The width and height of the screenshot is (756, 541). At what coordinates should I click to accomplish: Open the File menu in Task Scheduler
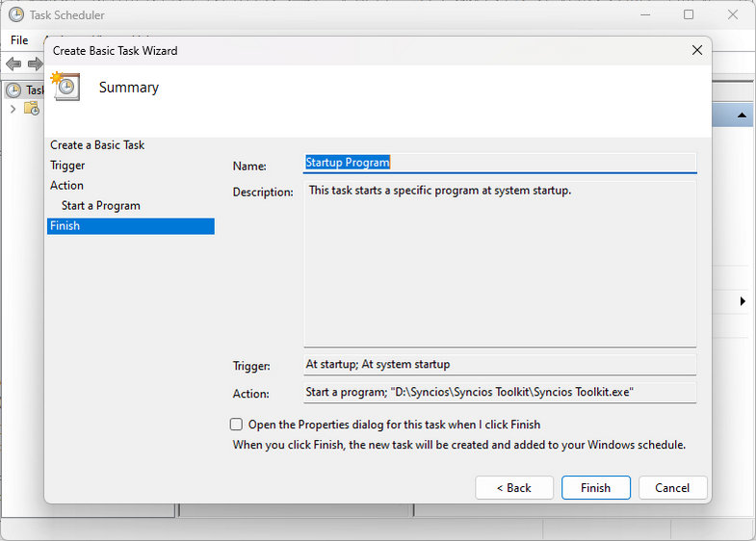(19, 40)
